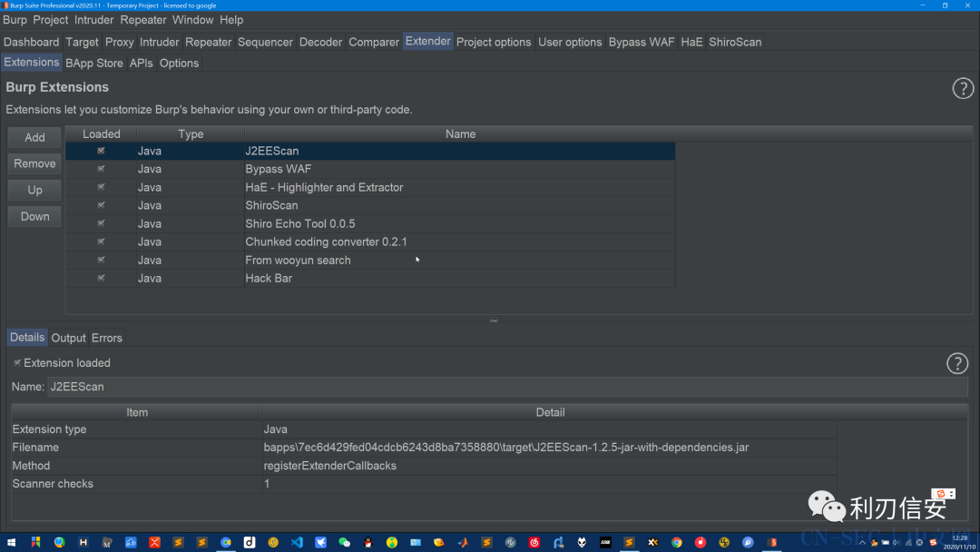The image size is (980, 552).
Task: Open the SSR taskbar icon
Action: [x=605, y=542]
